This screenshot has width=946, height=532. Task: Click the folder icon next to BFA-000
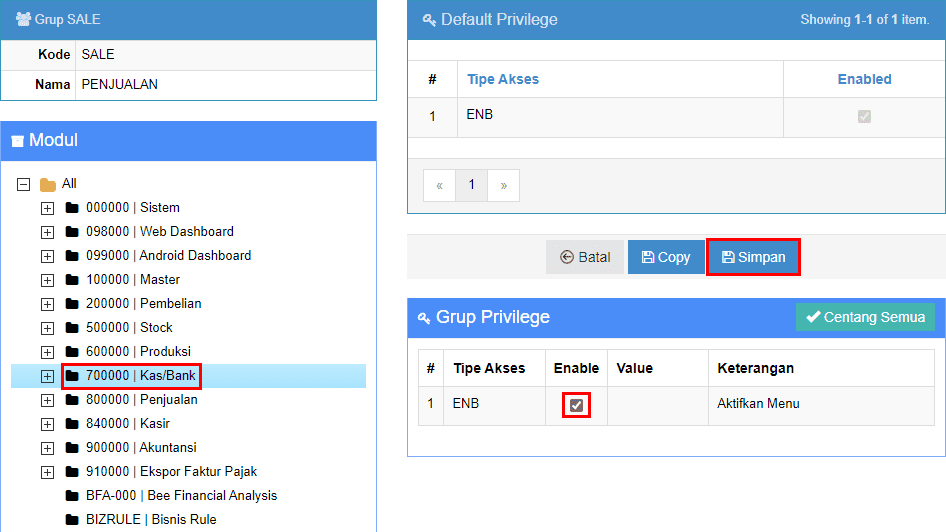click(x=71, y=496)
